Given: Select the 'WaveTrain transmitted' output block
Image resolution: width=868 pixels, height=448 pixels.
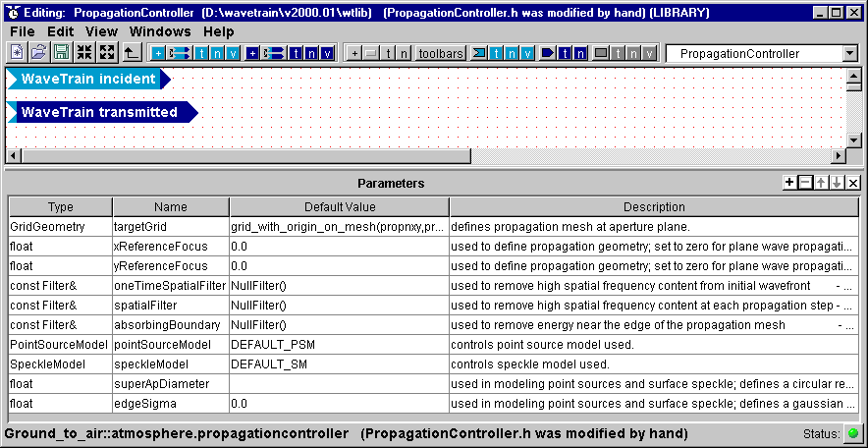Looking at the screenshot, I should (102, 112).
